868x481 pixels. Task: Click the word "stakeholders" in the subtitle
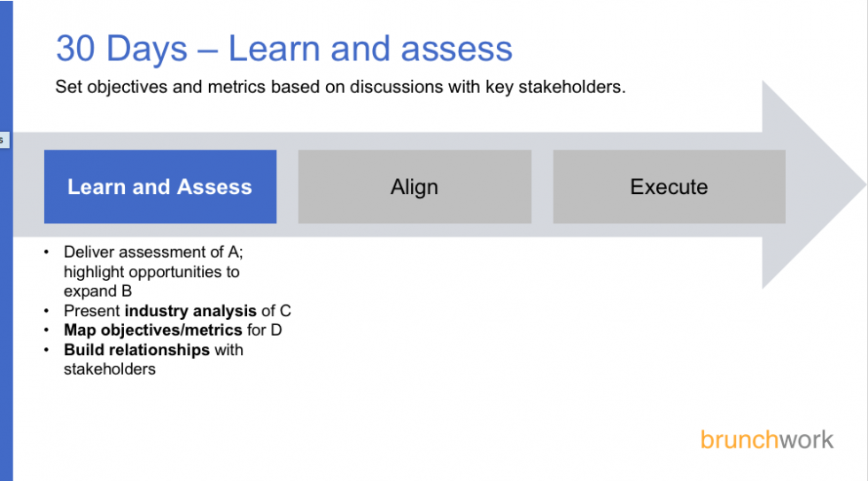coord(576,88)
